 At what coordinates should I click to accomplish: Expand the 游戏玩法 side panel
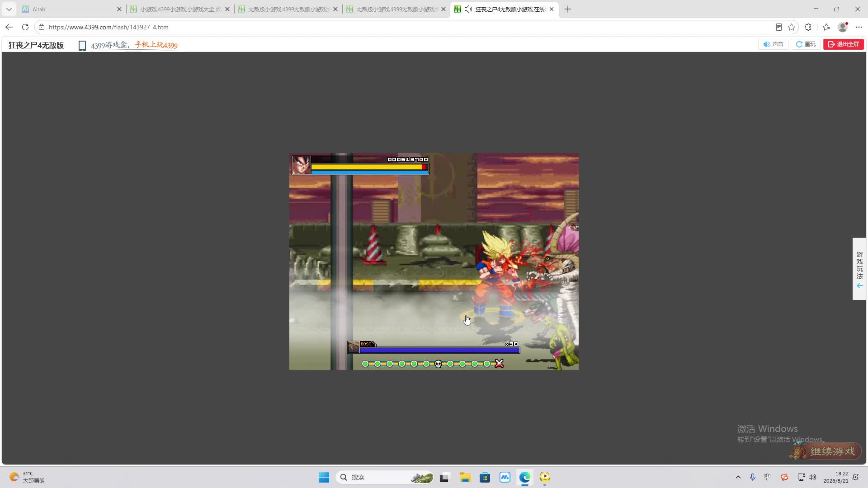[x=859, y=269]
